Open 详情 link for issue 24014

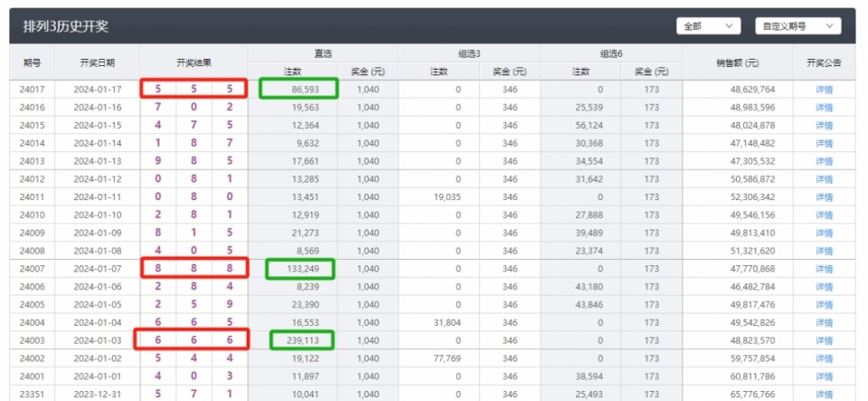[x=824, y=143]
